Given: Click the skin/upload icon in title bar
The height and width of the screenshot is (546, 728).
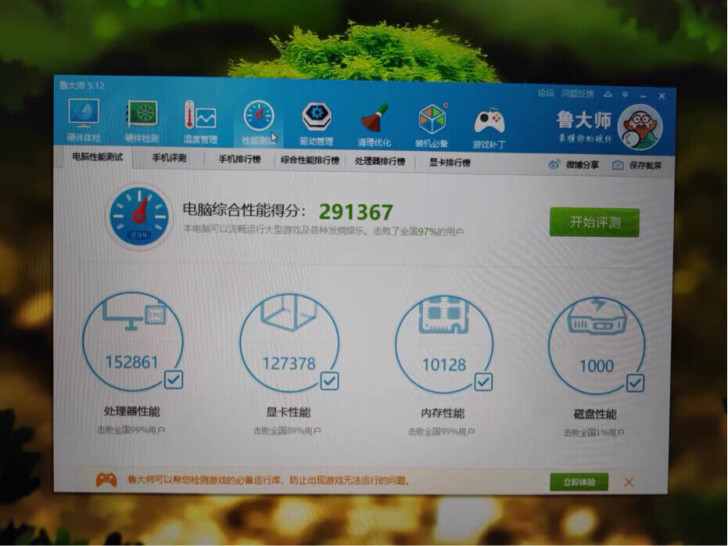Looking at the screenshot, I should tap(608, 94).
